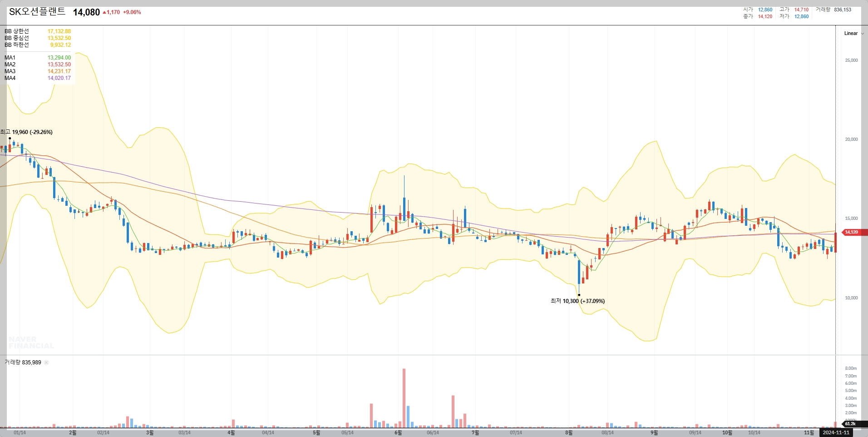Remove the 거래량 volume indicator with its X
Image resolution: width=868 pixels, height=437 pixels.
pos(46,363)
